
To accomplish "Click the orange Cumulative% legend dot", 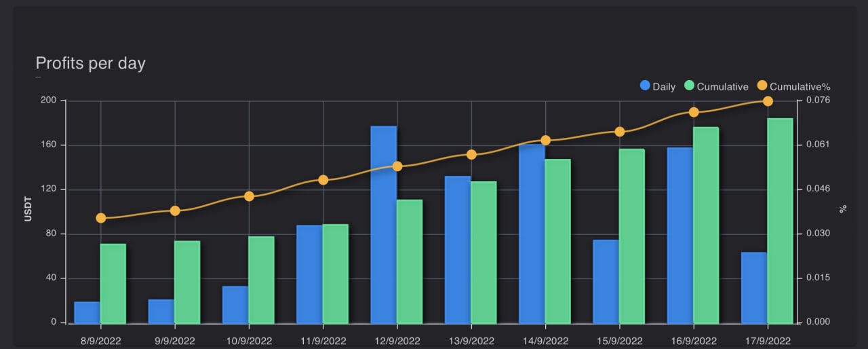I will click(x=762, y=86).
